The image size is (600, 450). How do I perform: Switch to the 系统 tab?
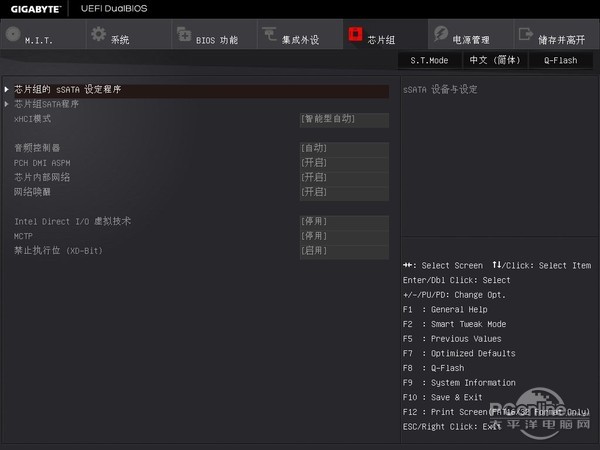tap(129, 34)
